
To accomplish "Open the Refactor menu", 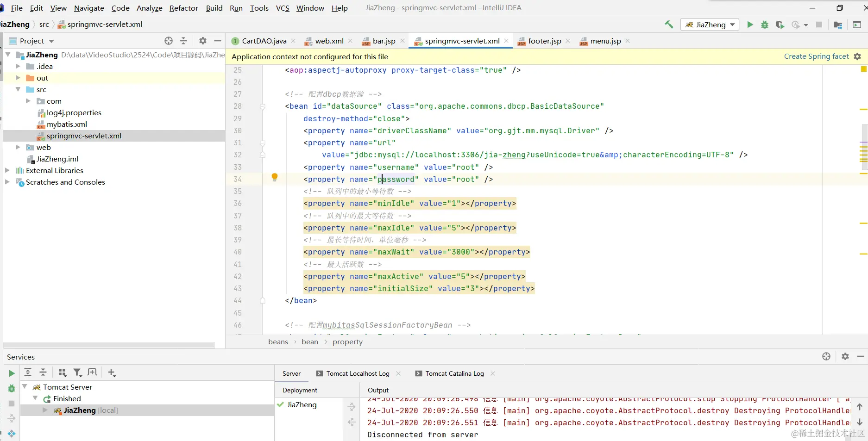I will (x=184, y=8).
